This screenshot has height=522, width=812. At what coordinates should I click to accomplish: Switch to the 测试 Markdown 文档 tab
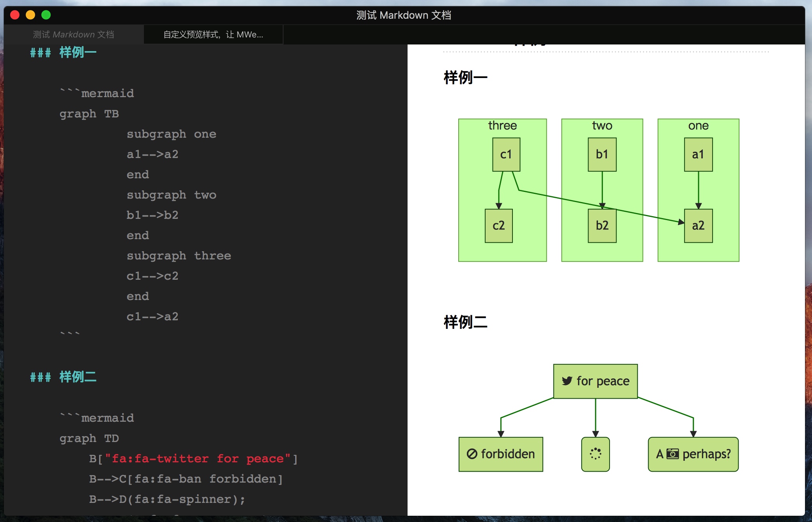tap(73, 35)
